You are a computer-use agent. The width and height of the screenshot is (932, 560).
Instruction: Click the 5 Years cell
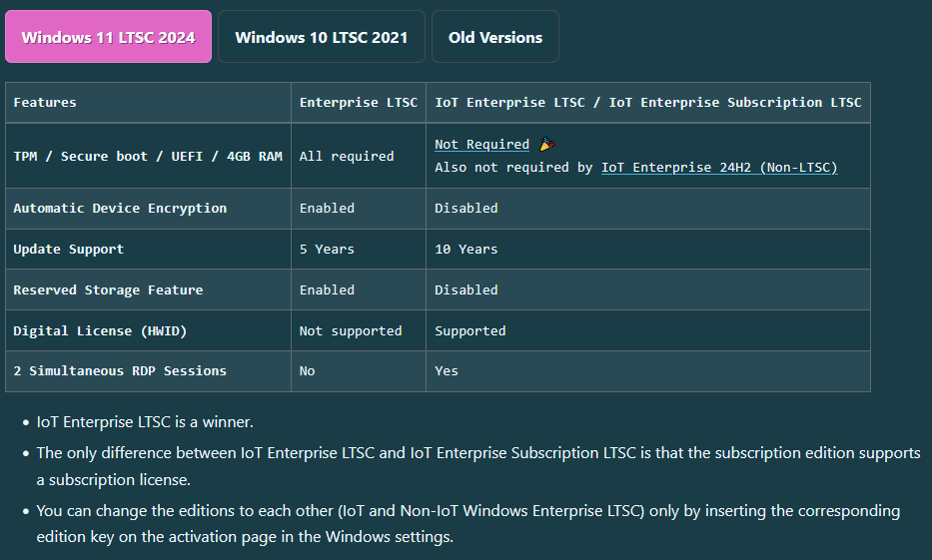pyautogui.click(x=359, y=250)
